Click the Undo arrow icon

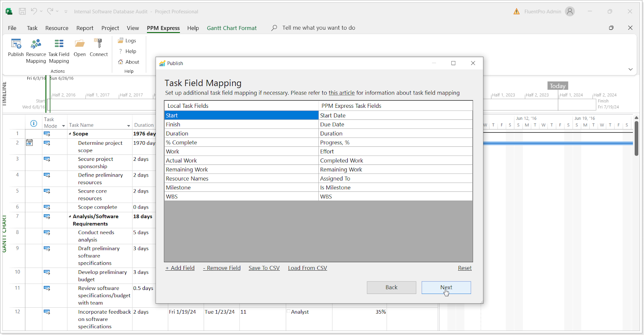[34, 11]
